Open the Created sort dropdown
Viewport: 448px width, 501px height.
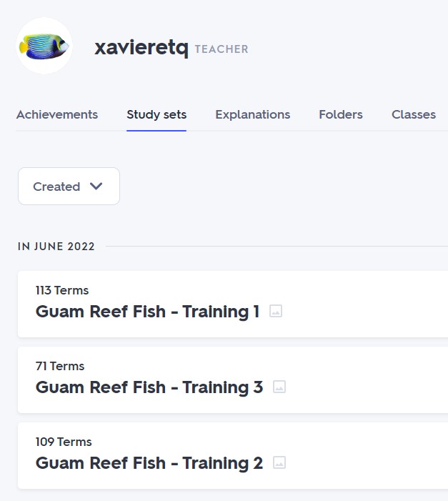tap(69, 187)
